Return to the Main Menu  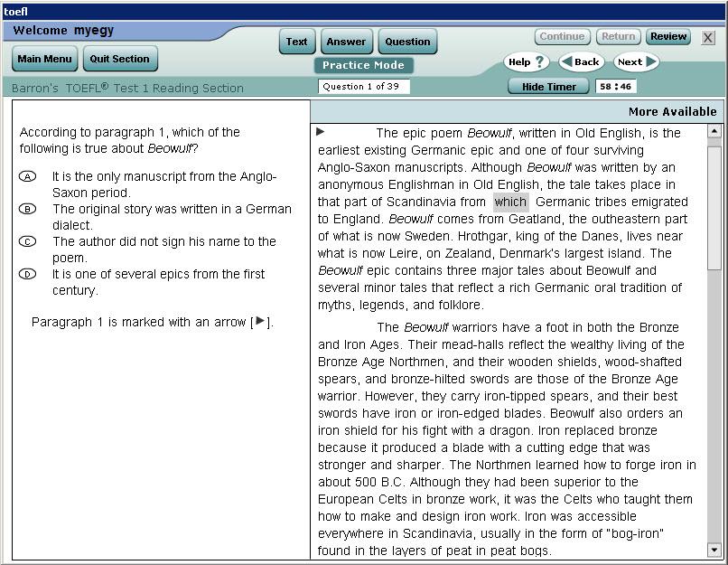point(45,59)
